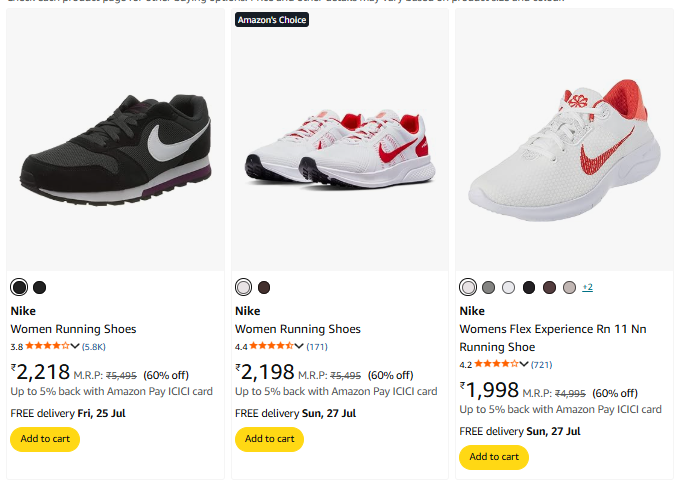Pick dark brown swatch on ₹2,198 shoe

point(264,288)
